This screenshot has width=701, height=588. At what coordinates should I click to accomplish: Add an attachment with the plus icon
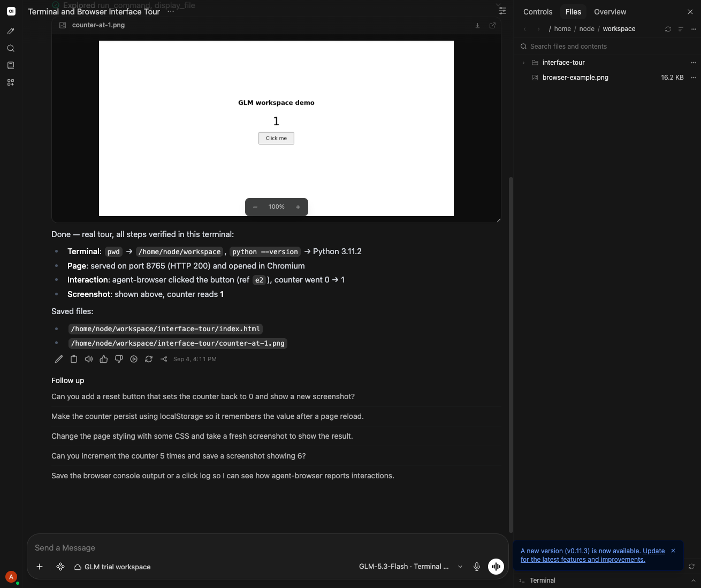pos(40,567)
